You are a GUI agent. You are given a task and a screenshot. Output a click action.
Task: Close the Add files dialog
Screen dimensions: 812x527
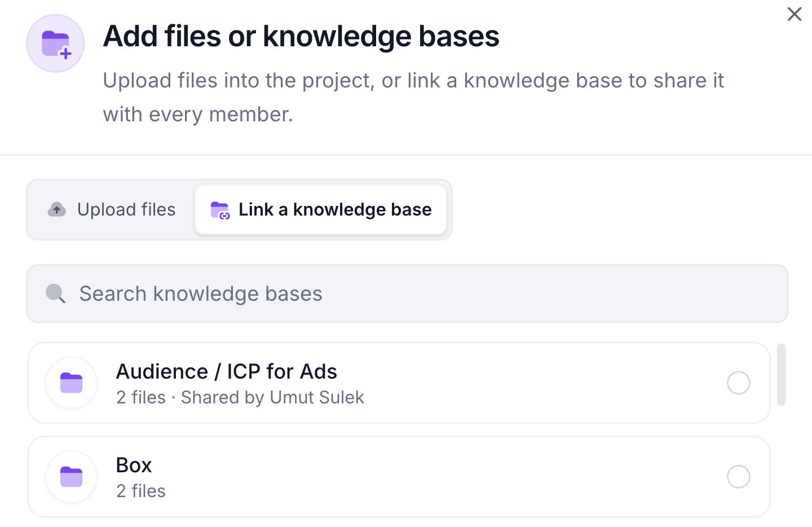tap(794, 14)
